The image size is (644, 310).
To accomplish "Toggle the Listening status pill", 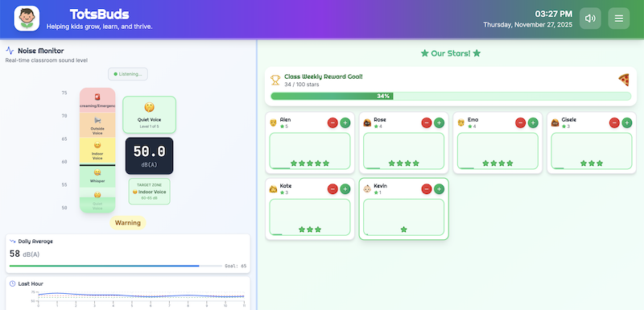I will pos(128,74).
